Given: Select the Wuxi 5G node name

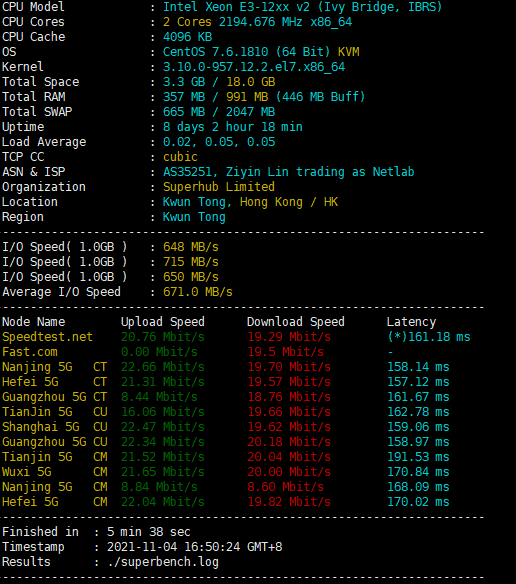Looking at the screenshot, I should click(27, 472).
